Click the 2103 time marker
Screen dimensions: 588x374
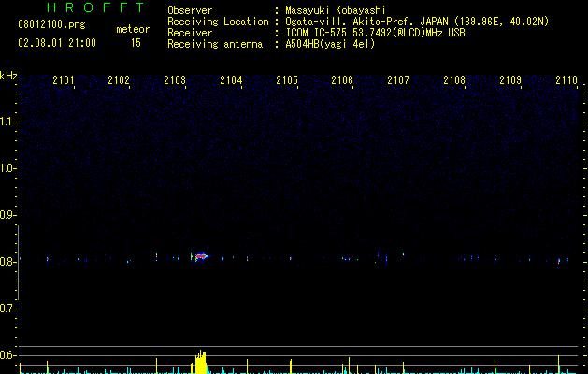(x=175, y=80)
